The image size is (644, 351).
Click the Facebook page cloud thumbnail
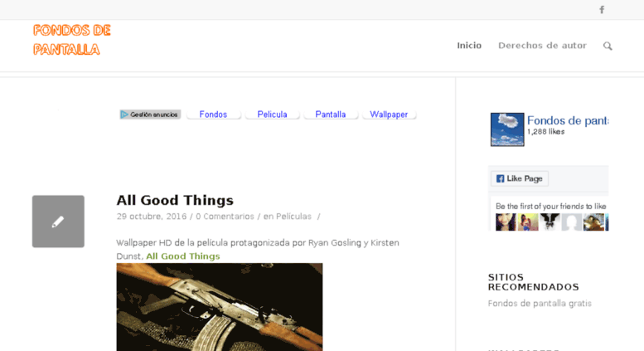(507, 129)
